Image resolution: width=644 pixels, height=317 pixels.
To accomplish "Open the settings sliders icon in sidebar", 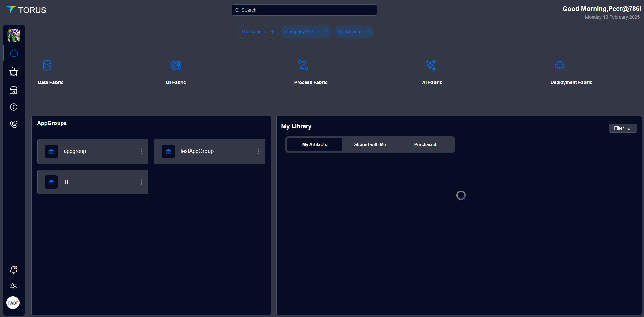I will tap(14, 286).
